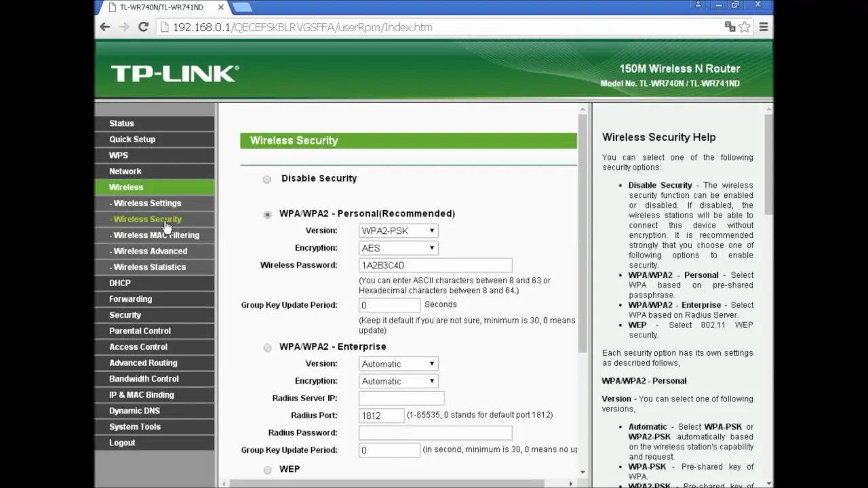The image size is (868, 488).
Task: Click the browser address bar URL
Action: [x=302, y=27]
